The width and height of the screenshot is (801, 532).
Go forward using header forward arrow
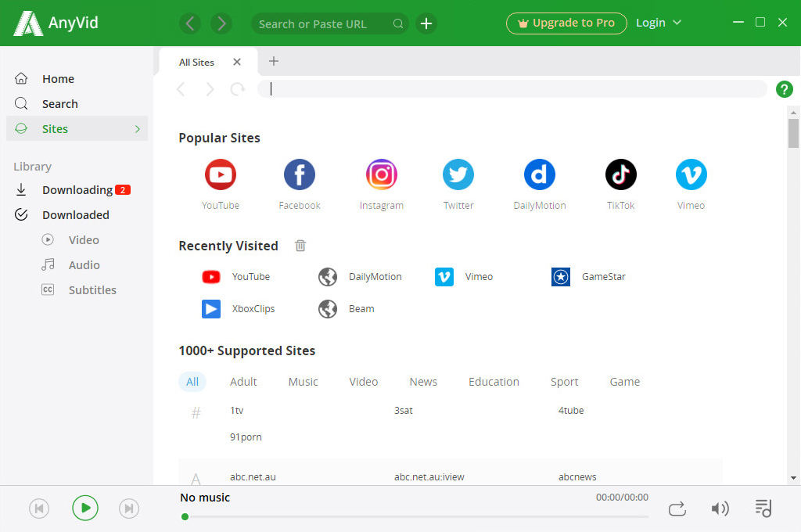coord(221,23)
